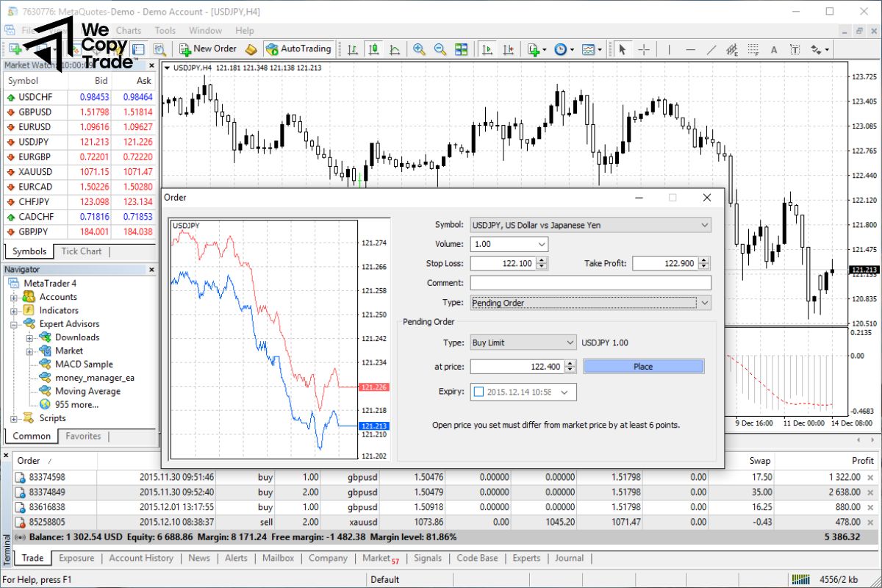Click the Tile Windows grid icon

[x=462, y=49]
